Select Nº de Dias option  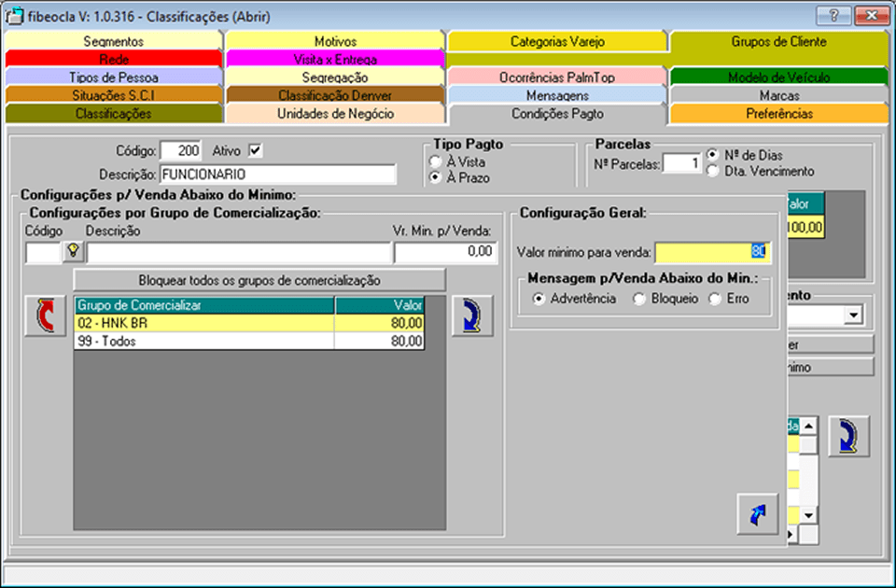click(712, 155)
